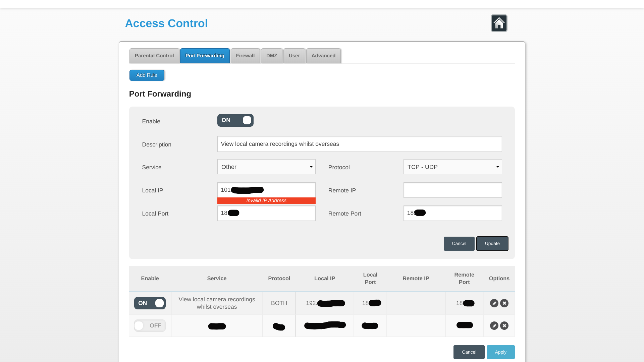Image resolution: width=644 pixels, height=362 pixels.
Task: Switch to the Firewall tab
Action: (245, 56)
